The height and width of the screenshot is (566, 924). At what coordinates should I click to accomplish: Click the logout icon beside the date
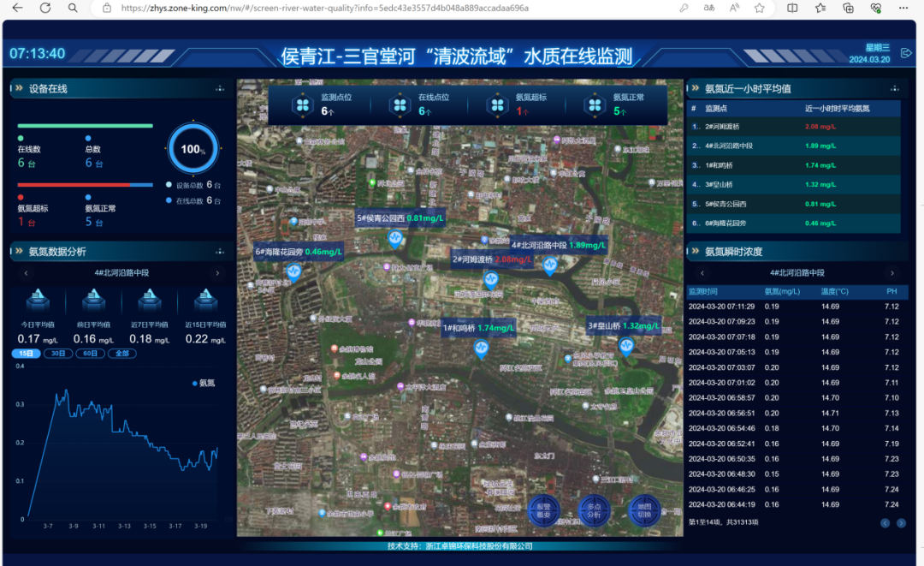click(906, 54)
